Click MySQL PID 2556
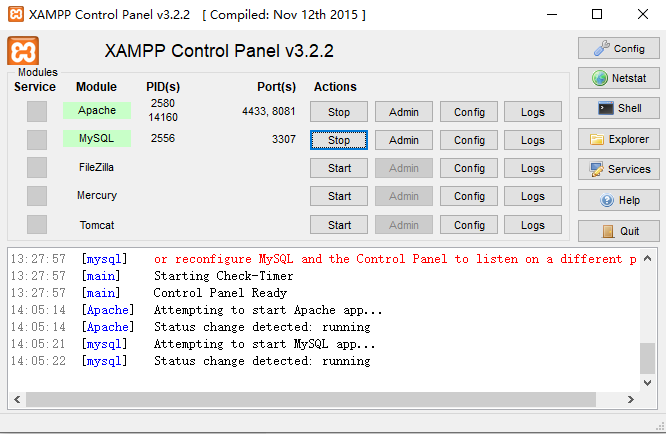Image resolution: width=666 pixels, height=434 pixels. (163, 138)
